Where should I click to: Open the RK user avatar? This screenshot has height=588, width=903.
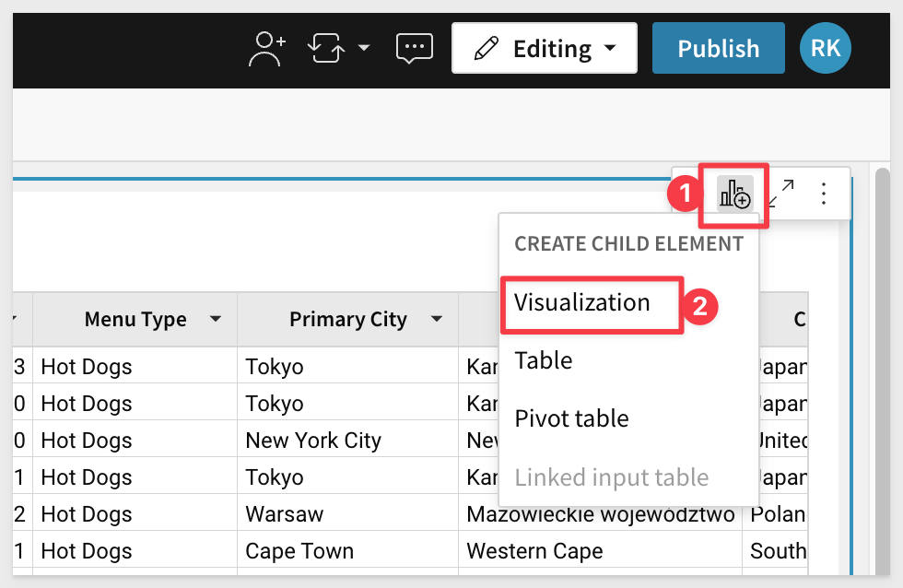tap(825, 48)
